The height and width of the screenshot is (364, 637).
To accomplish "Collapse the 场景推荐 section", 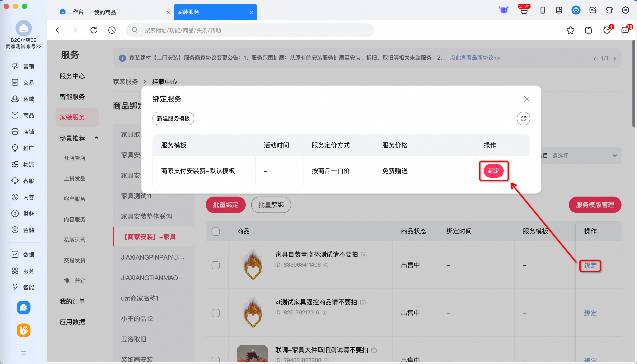I will pyautogui.click(x=96, y=138).
